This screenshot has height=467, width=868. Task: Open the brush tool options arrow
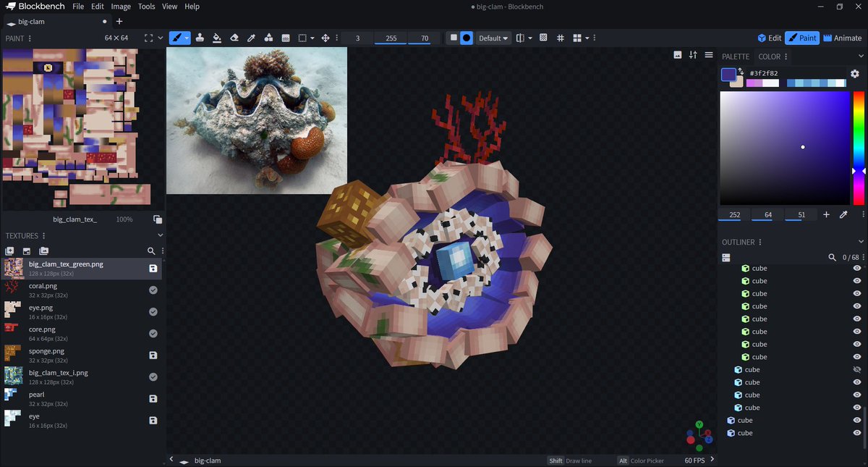pos(187,38)
